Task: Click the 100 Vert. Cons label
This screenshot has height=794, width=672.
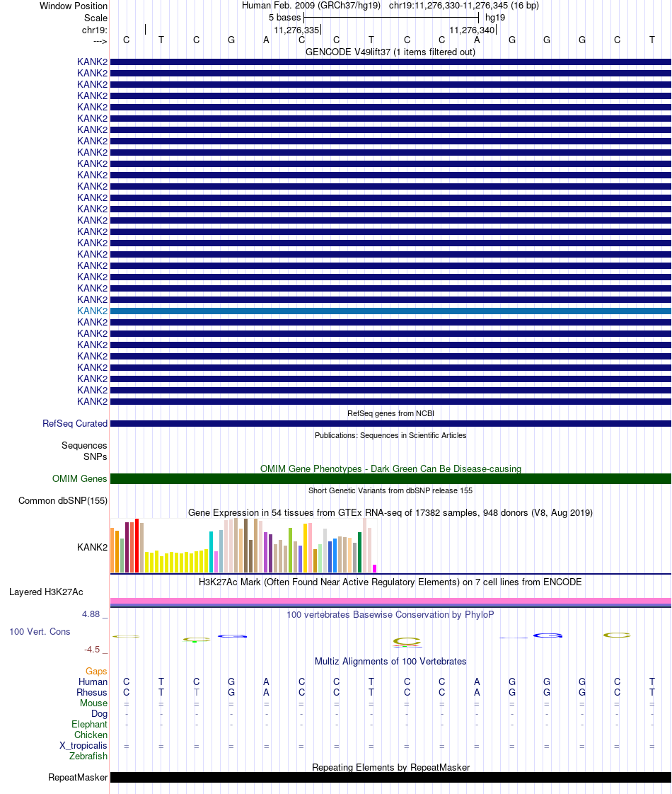Action: 40,631
